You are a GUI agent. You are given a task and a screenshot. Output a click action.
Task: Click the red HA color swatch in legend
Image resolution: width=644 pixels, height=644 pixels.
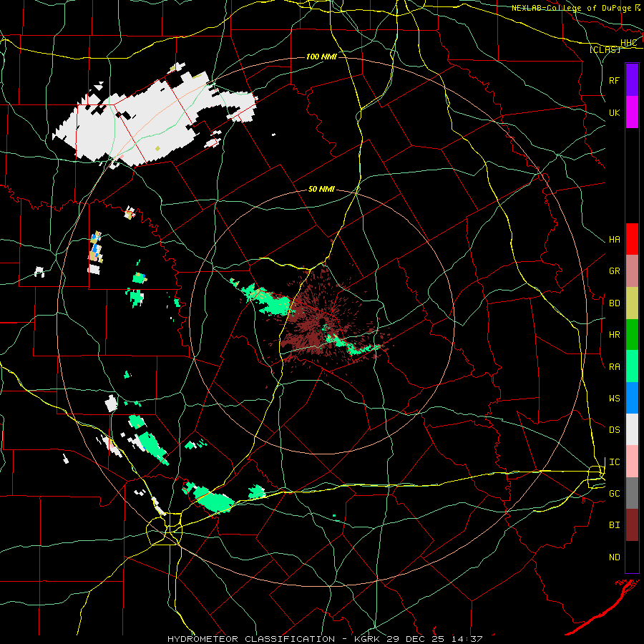[x=632, y=239]
